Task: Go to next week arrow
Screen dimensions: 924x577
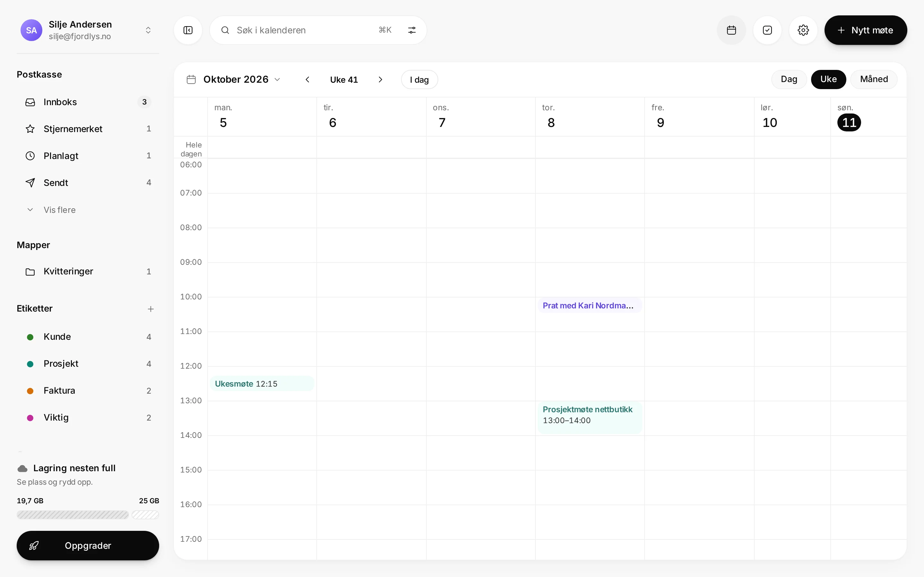Action: [x=380, y=79]
